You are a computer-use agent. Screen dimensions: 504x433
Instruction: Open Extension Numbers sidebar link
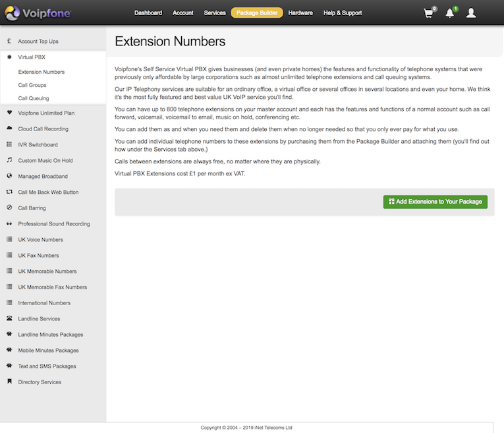coord(42,72)
